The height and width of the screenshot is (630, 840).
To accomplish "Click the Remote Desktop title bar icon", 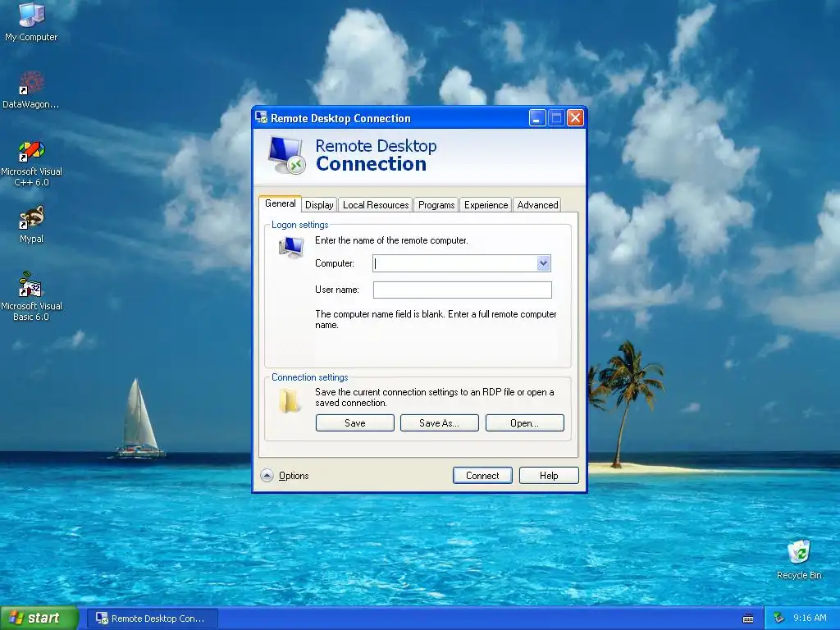I will click(262, 117).
